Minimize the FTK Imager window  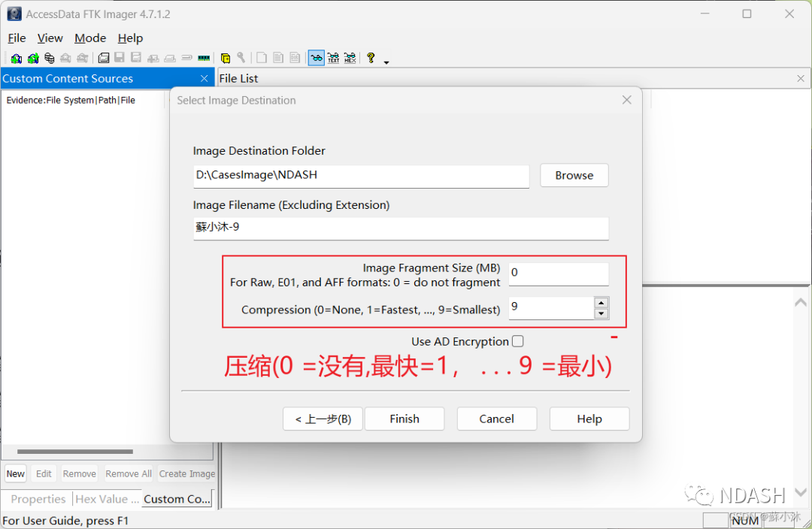(x=704, y=14)
